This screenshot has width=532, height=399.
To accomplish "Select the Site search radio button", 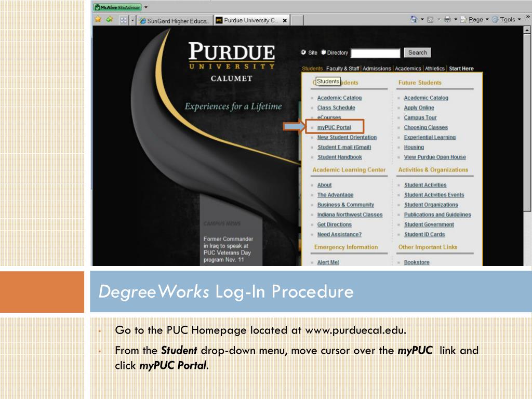I will (x=303, y=52).
